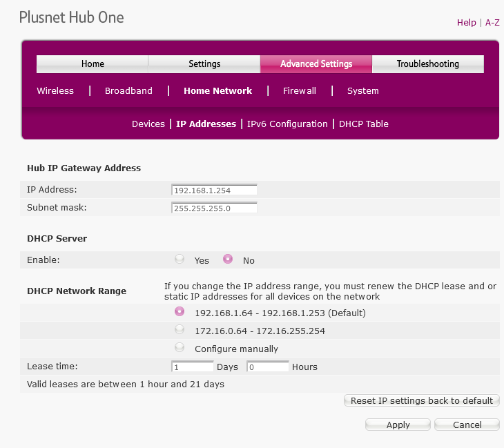Click the 'Subnet mask:' label

click(x=57, y=208)
